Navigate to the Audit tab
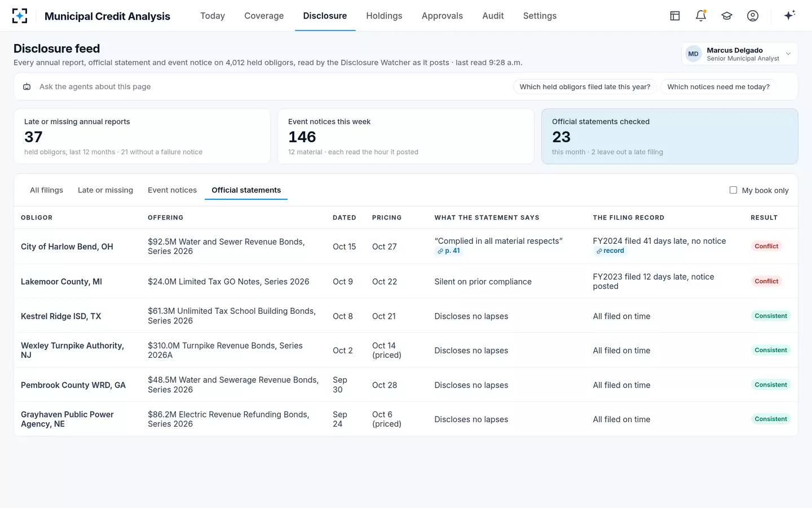Viewport: 812px width, 508px height. (493, 16)
